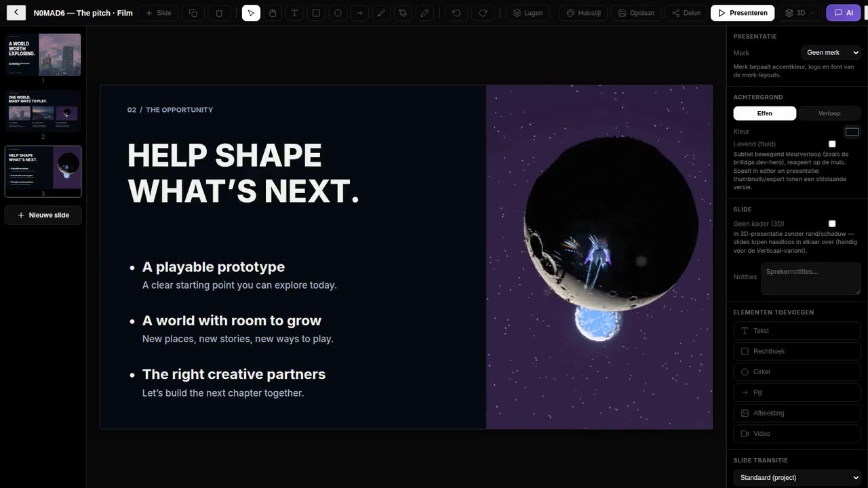Select the Effen background tab

coord(765,113)
